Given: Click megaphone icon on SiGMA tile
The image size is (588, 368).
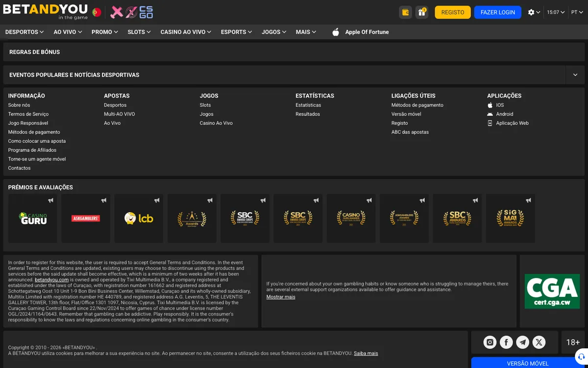Looking at the screenshot, I should click(x=528, y=200).
